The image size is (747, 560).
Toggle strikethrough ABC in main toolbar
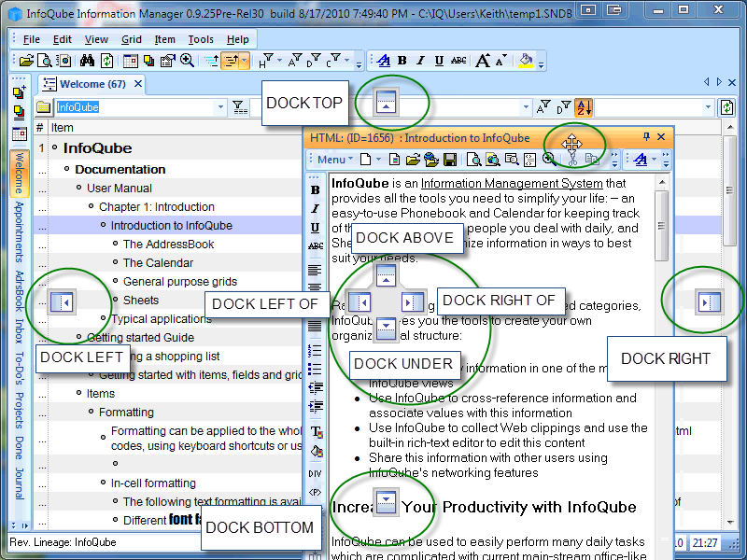coord(458,61)
